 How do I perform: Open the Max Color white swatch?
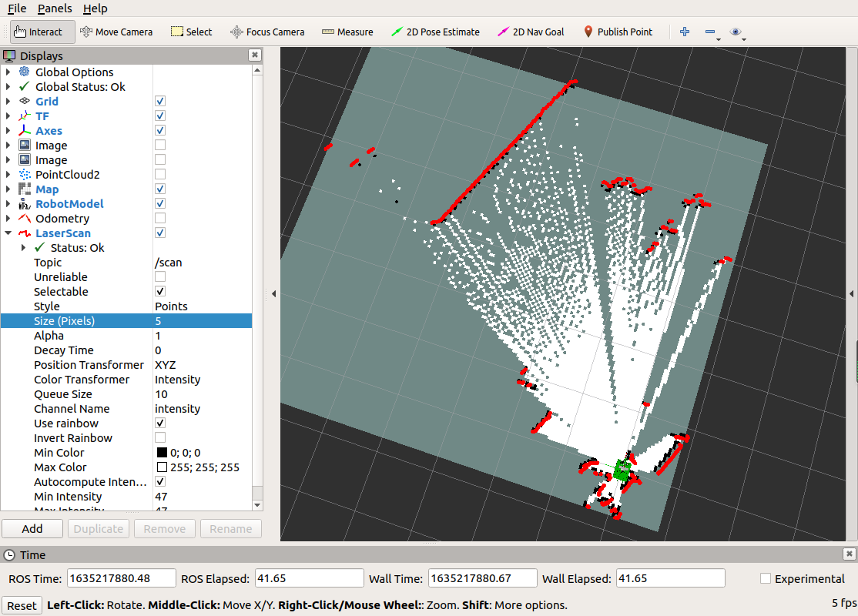pos(162,467)
